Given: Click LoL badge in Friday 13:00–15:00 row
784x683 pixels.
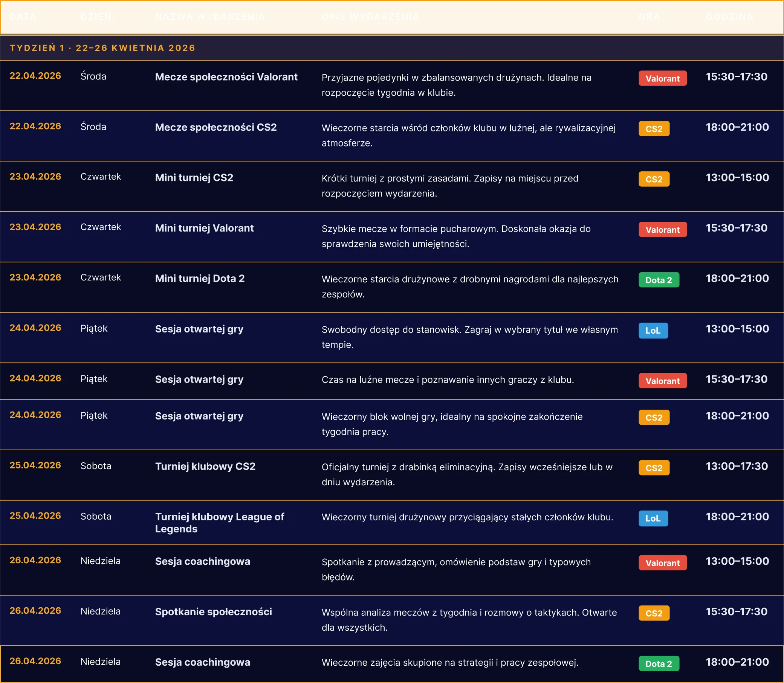Looking at the screenshot, I should pos(653,331).
